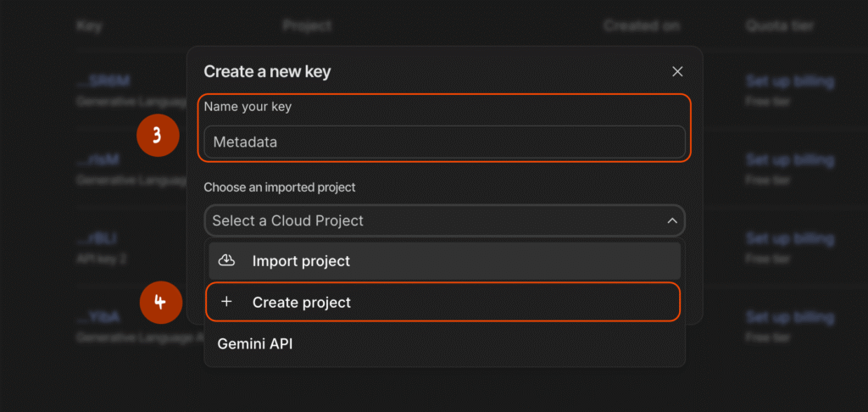The width and height of the screenshot is (868, 412).
Task: Click the plus icon beside Create project
Action: click(x=226, y=303)
